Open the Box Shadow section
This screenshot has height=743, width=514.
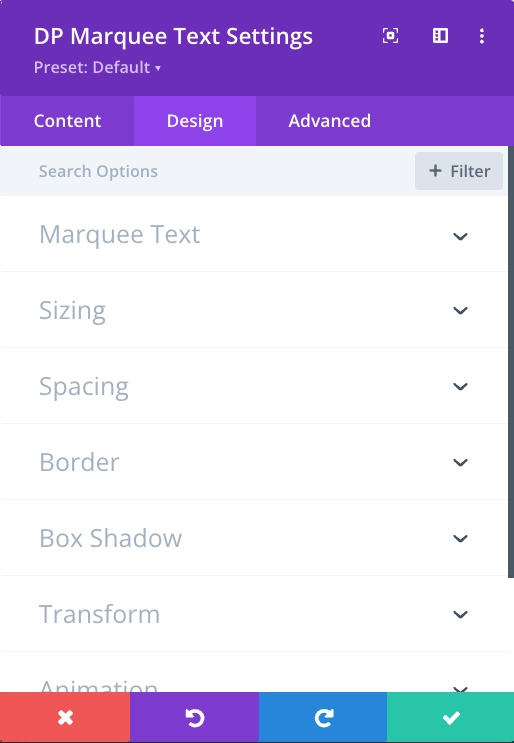pyautogui.click(x=254, y=538)
